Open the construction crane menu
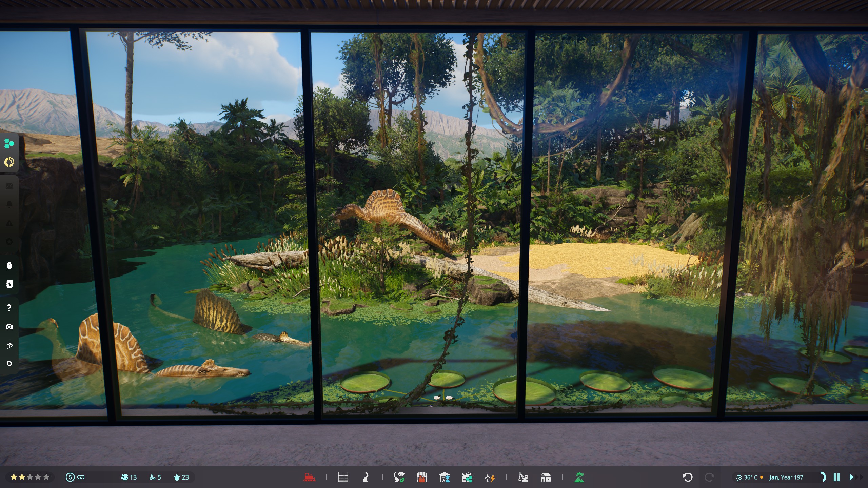868x488 pixels. coord(523,477)
